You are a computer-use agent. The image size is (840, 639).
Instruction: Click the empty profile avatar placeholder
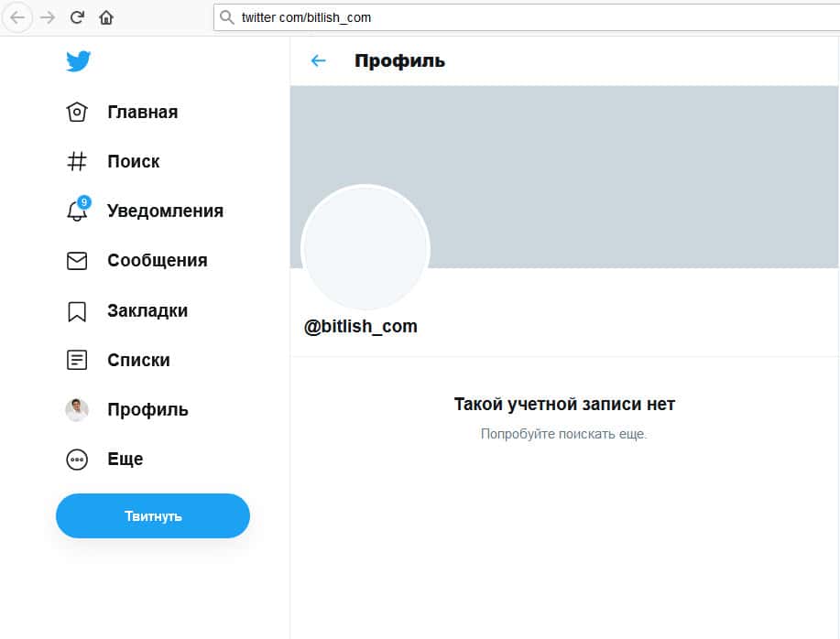(x=365, y=249)
